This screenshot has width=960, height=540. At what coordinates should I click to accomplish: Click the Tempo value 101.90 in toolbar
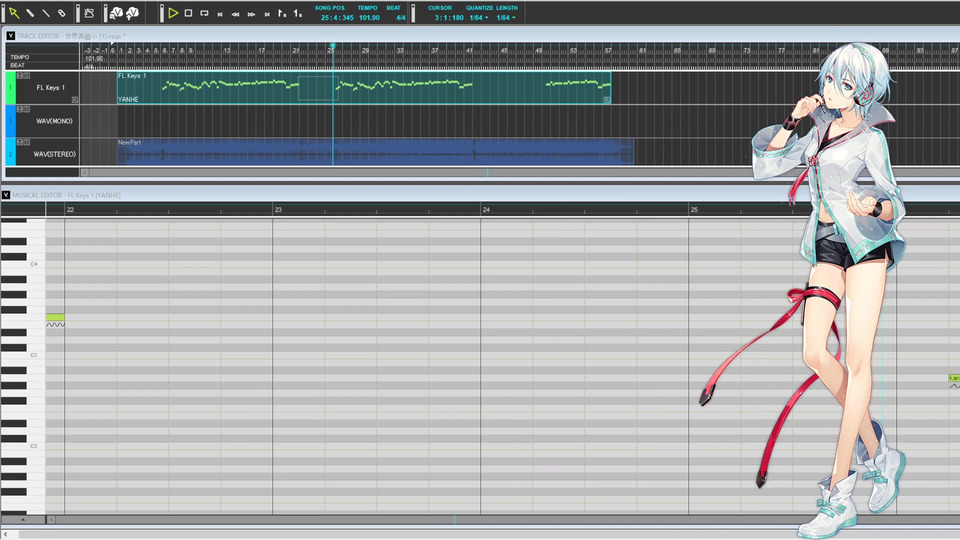coord(369,18)
